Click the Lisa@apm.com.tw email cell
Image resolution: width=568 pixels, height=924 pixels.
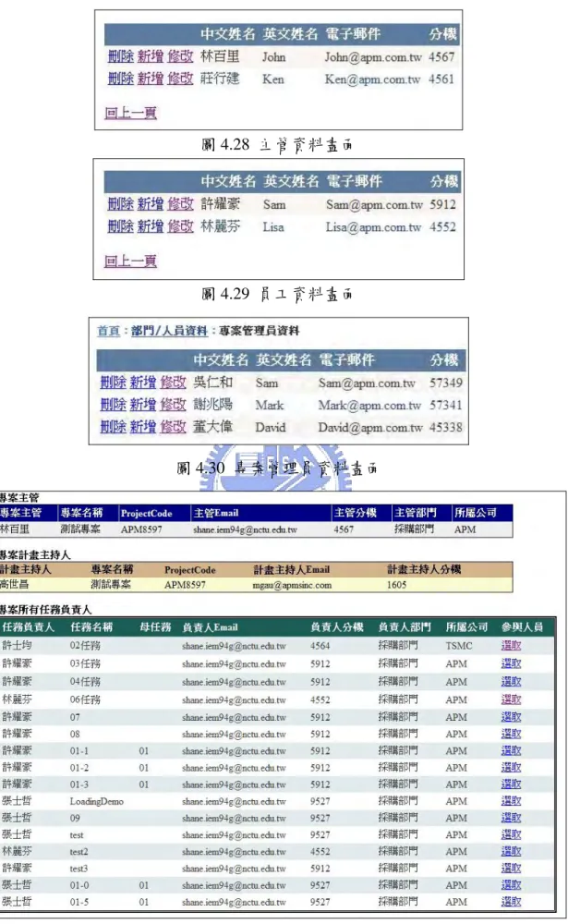(373, 227)
